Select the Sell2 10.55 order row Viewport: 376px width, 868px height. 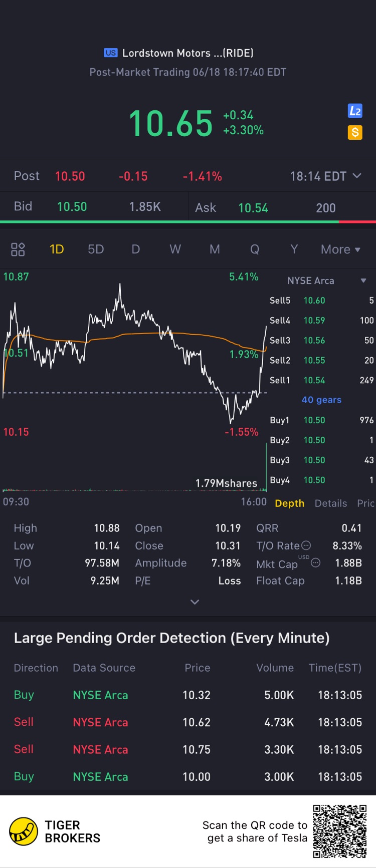(x=321, y=361)
